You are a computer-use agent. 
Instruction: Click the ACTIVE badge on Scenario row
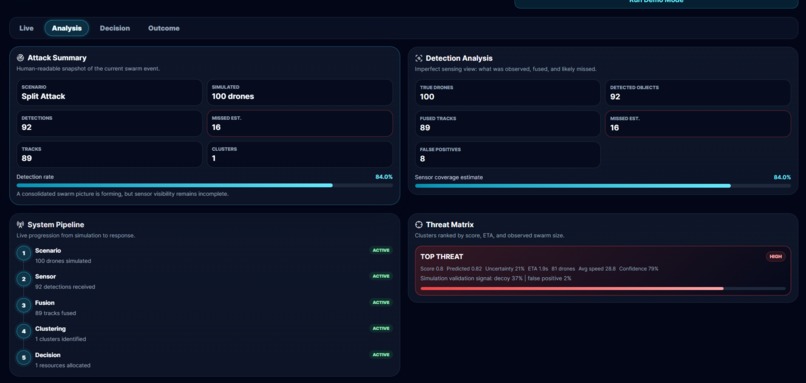(381, 250)
